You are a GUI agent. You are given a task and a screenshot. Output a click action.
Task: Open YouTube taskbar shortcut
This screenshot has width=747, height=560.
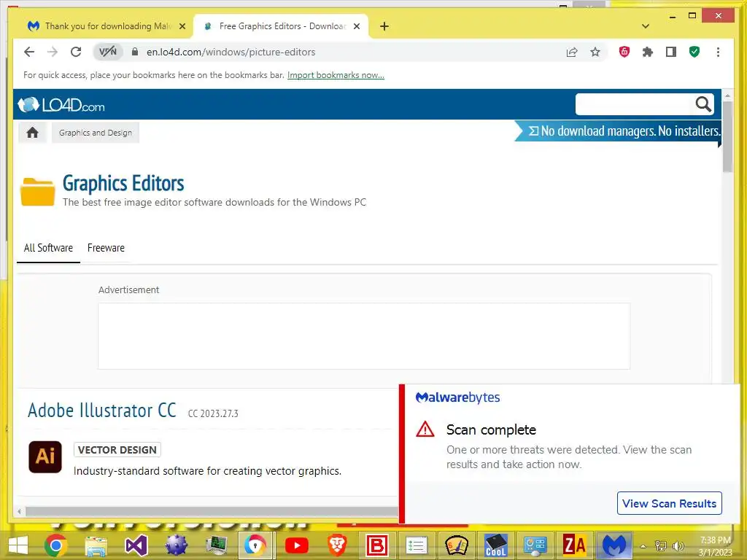296,545
